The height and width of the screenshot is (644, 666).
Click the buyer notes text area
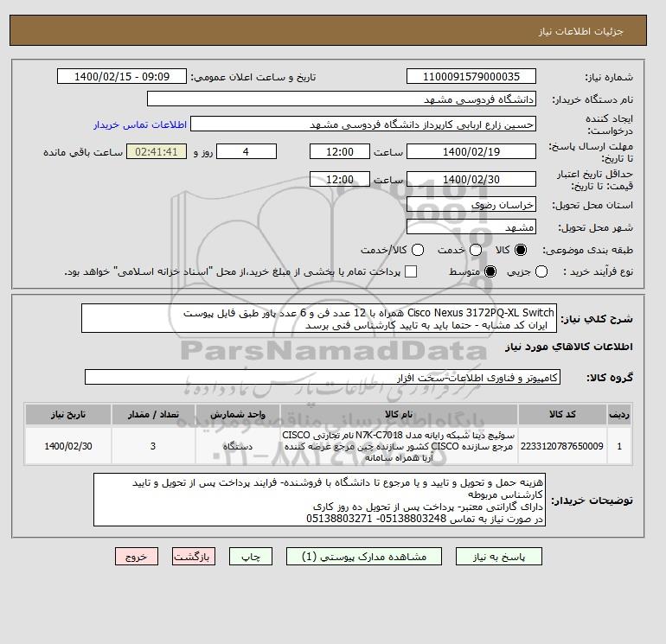click(x=319, y=500)
